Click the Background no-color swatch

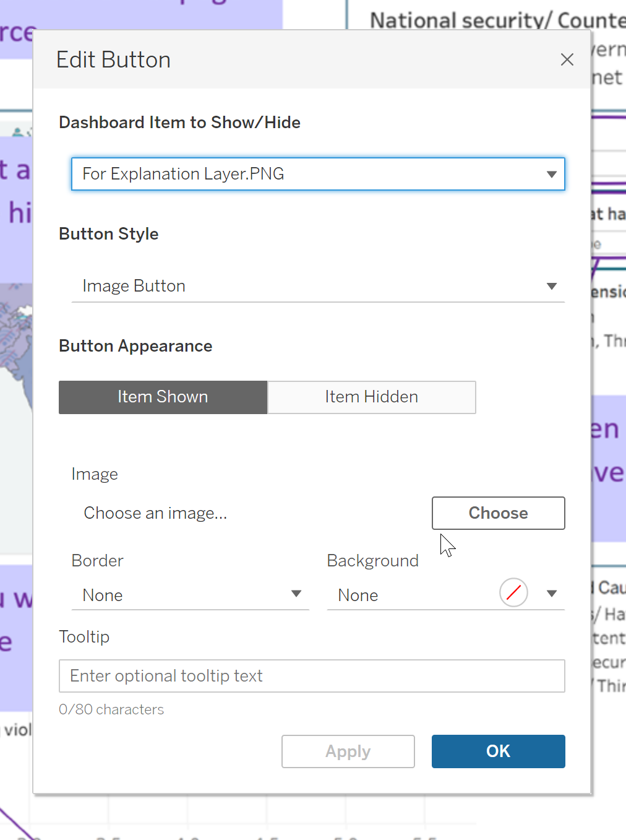coord(513,593)
